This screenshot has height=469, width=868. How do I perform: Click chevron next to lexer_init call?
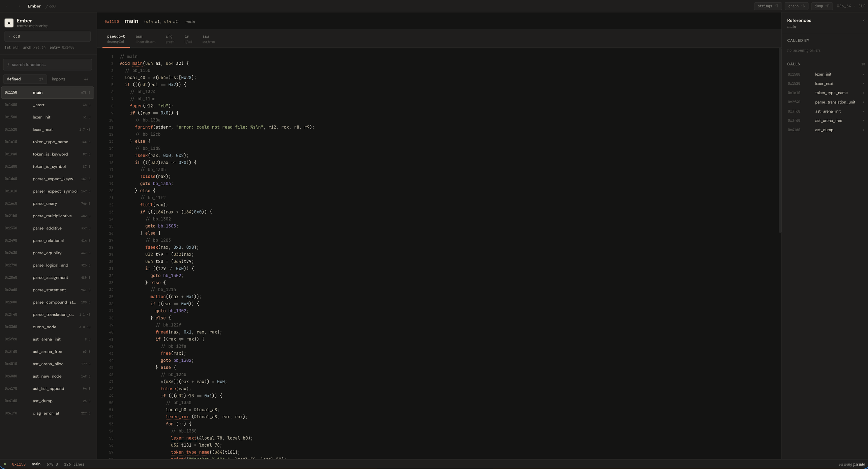[863, 75]
